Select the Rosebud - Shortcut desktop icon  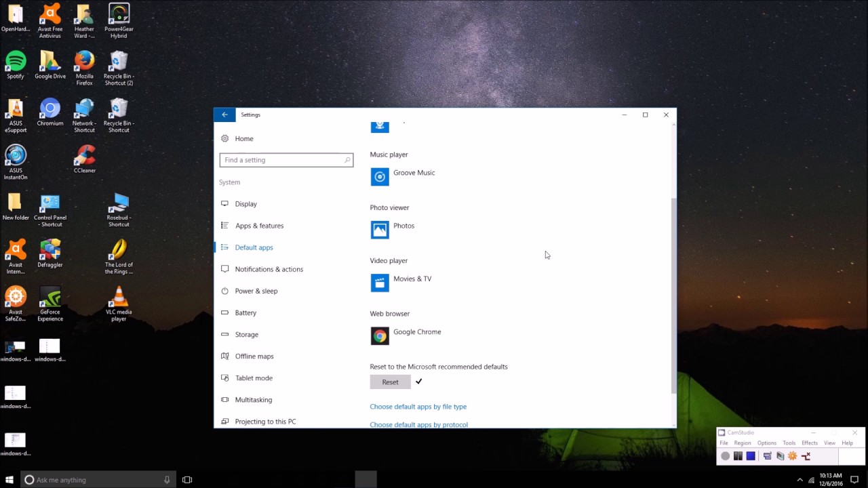[x=119, y=209]
